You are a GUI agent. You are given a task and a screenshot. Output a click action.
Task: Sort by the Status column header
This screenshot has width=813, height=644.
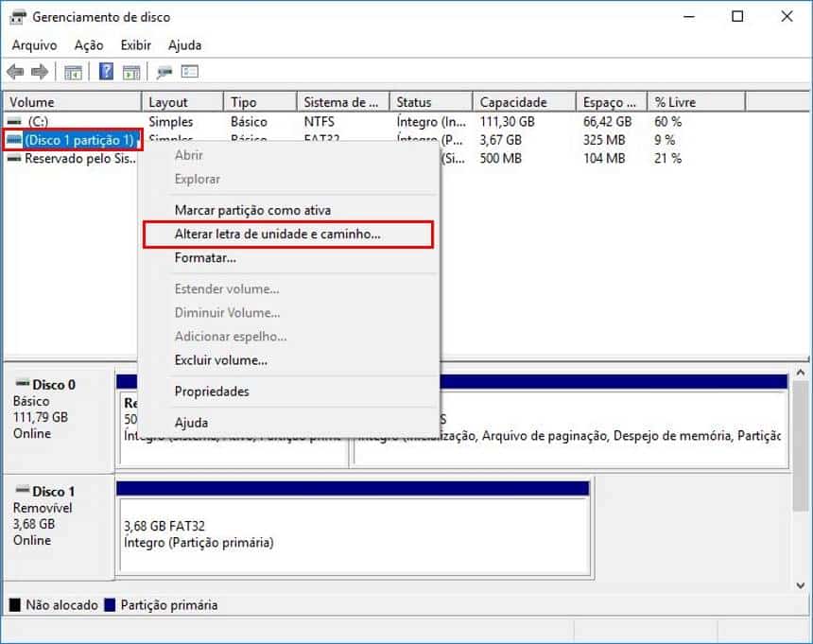point(431,102)
